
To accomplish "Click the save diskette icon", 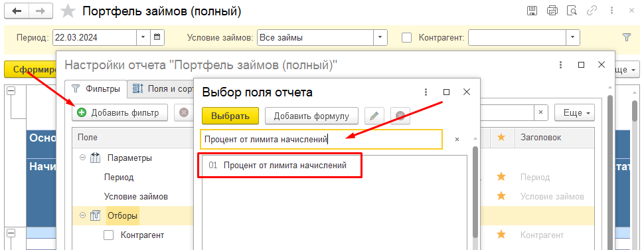I will pos(532,11).
